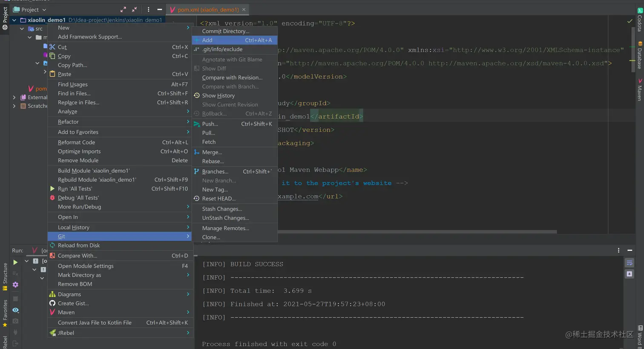Choose Reset HEAD... entry

[x=235, y=199]
